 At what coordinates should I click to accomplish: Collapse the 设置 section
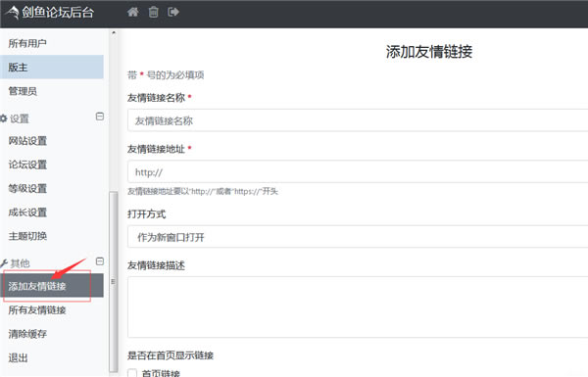(100, 117)
